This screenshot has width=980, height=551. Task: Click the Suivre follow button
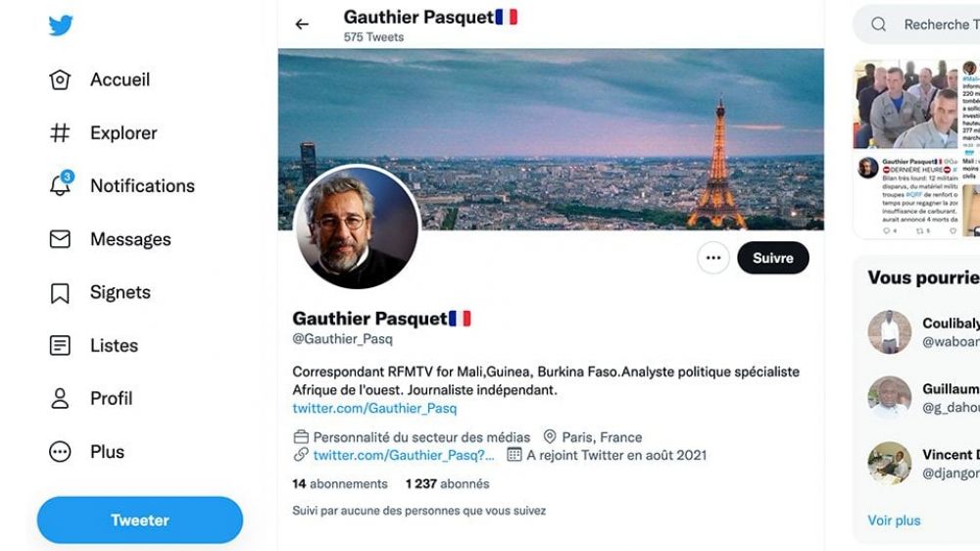click(x=773, y=258)
